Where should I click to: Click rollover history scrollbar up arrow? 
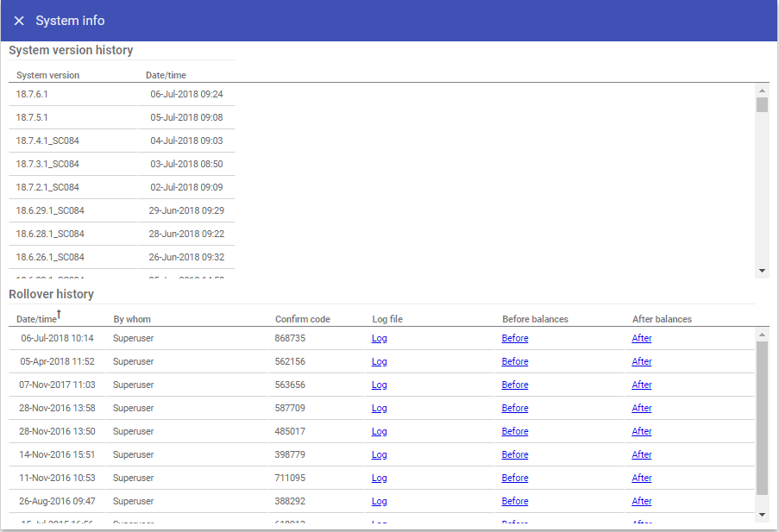pos(762,335)
